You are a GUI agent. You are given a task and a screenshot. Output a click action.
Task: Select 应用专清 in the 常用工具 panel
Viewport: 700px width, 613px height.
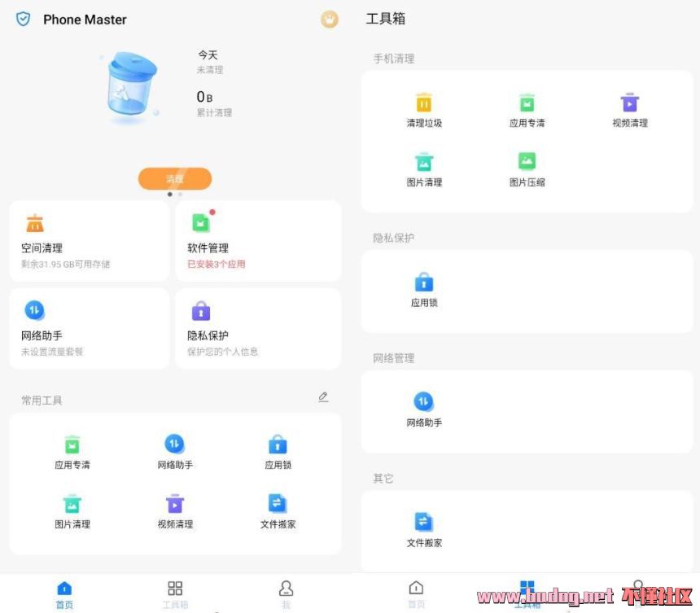point(72,451)
